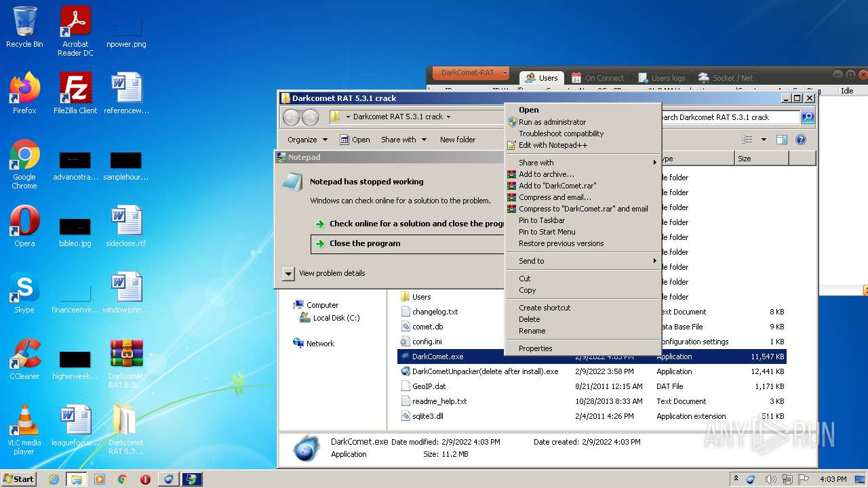Choose Add to "DarkComet.rar"
The image size is (868, 488).
pos(583,186)
